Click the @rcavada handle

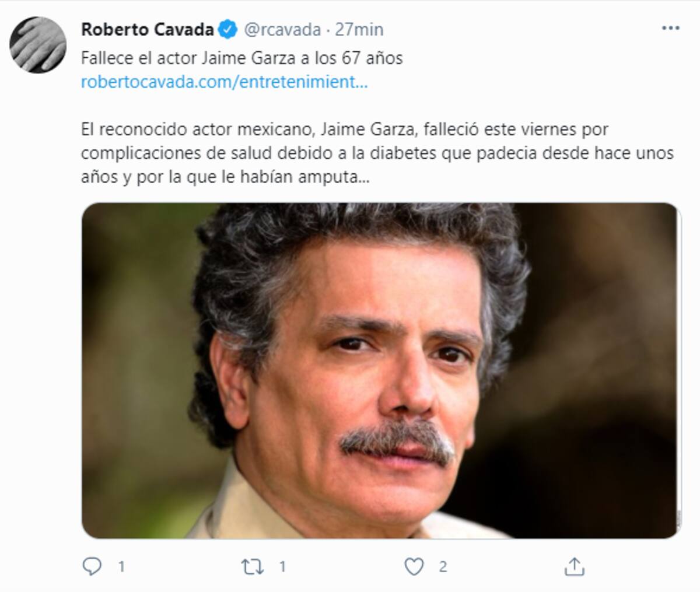click(282, 29)
